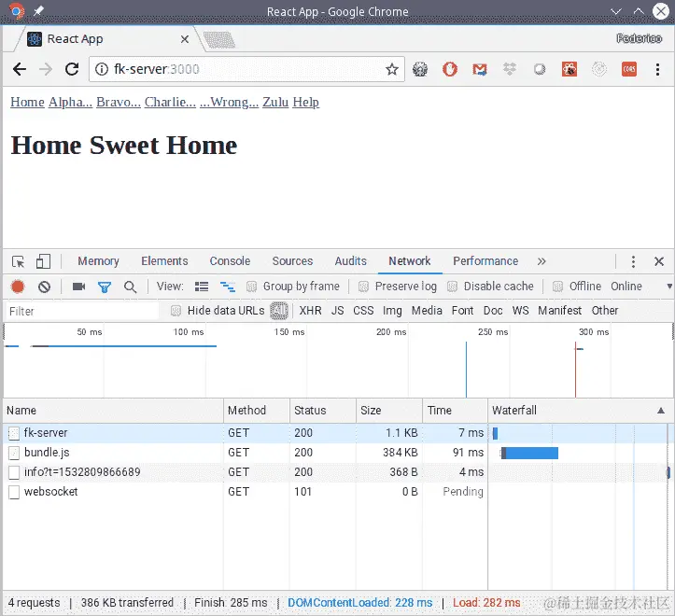The height and width of the screenshot is (616, 675).
Task: Open the Chrome three-dot menu
Action: coord(657,69)
